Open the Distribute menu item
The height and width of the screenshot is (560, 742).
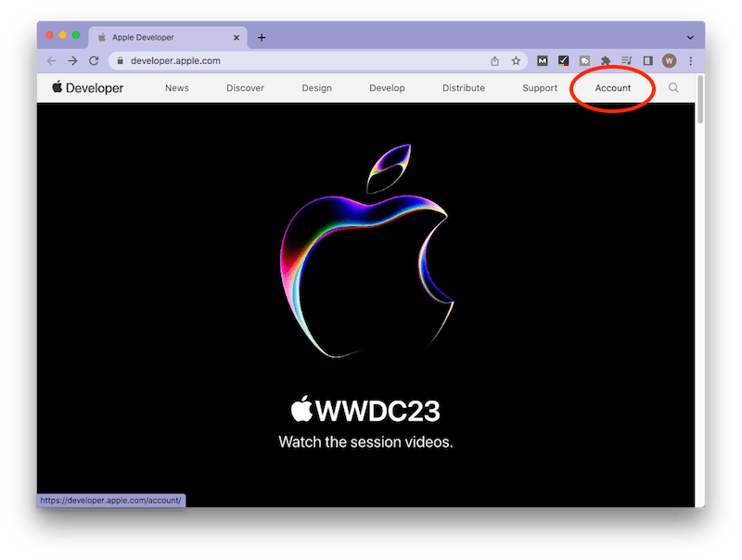pyautogui.click(x=463, y=88)
